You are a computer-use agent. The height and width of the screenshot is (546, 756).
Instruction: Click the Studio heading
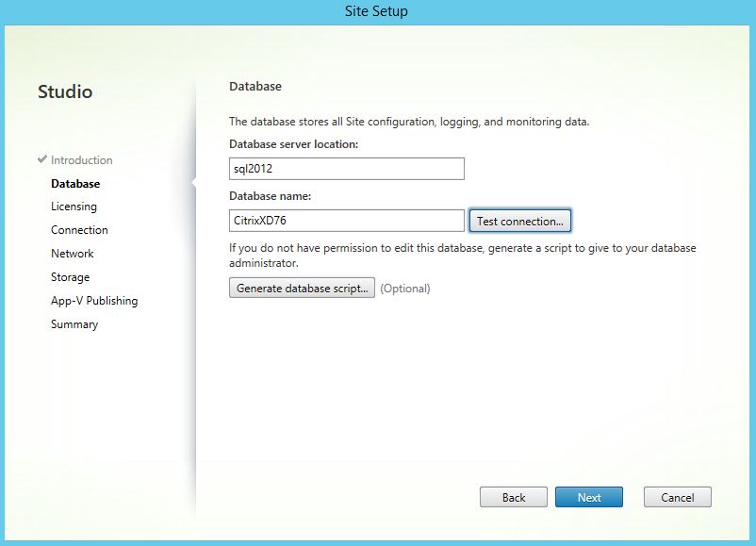coord(65,92)
